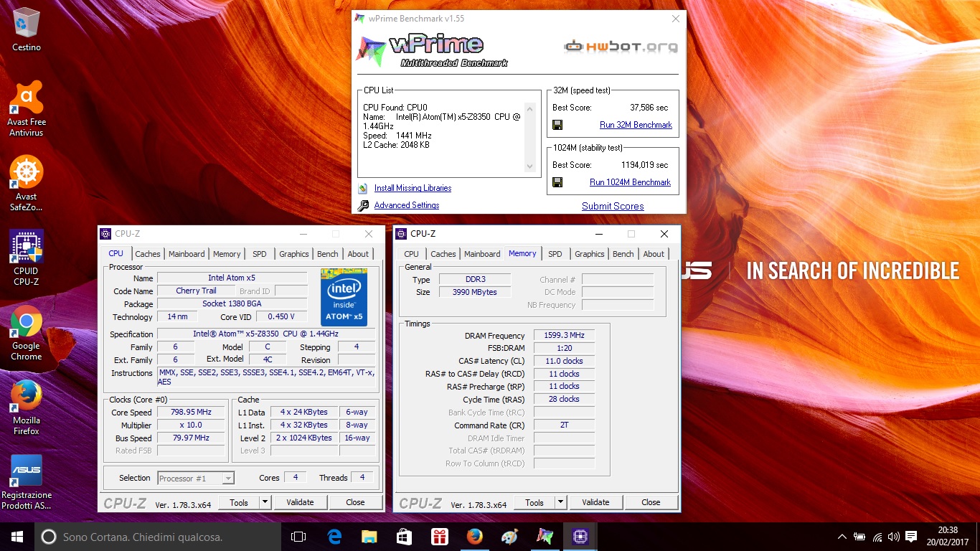The image size is (980, 551).
Task: Click Submit Scores link
Action: (x=613, y=206)
